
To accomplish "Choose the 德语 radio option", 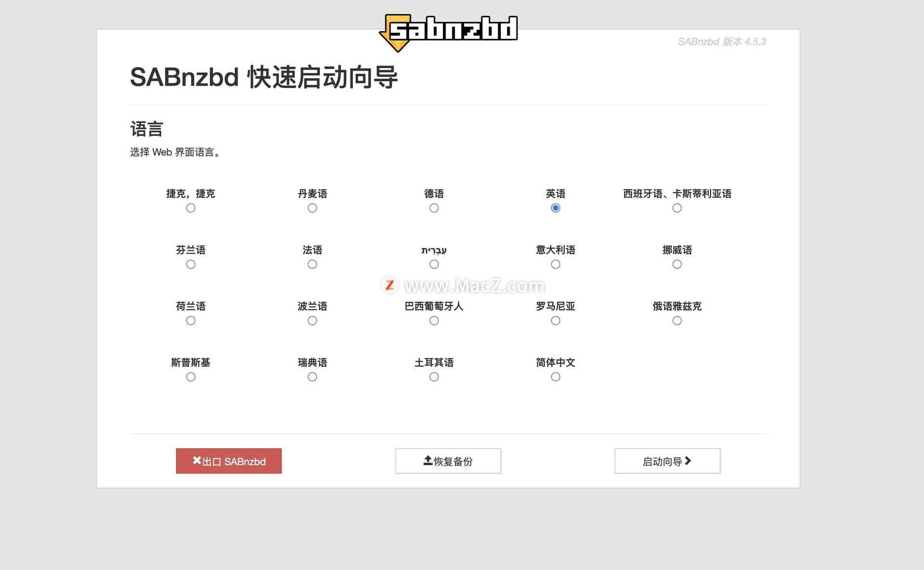I will pos(434,208).
